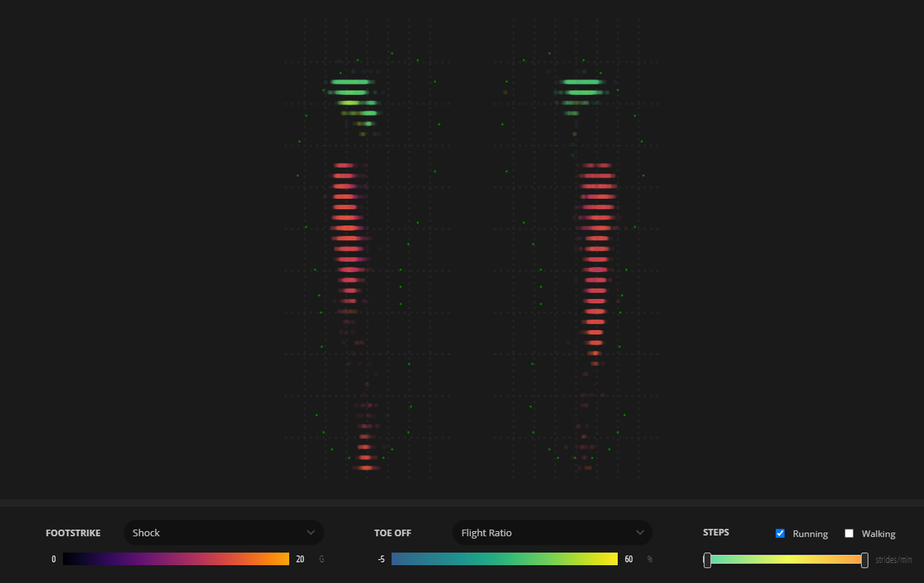
Task: Click the FOOTSTRIKE heading label
Action: [x=73, y=533]
